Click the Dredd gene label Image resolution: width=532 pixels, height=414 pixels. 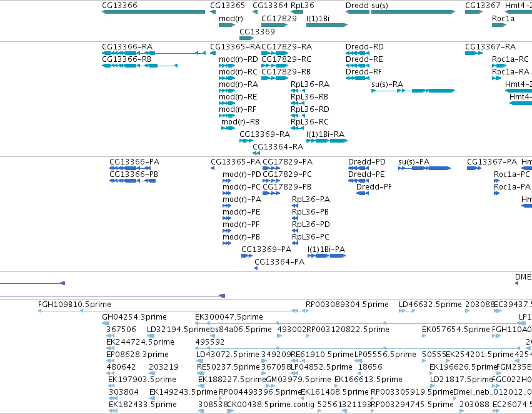point(357,6)
